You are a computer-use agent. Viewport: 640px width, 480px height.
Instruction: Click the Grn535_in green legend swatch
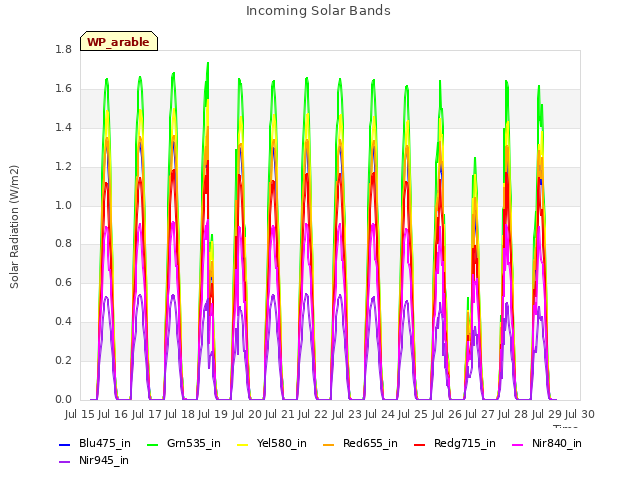point(152,445)
